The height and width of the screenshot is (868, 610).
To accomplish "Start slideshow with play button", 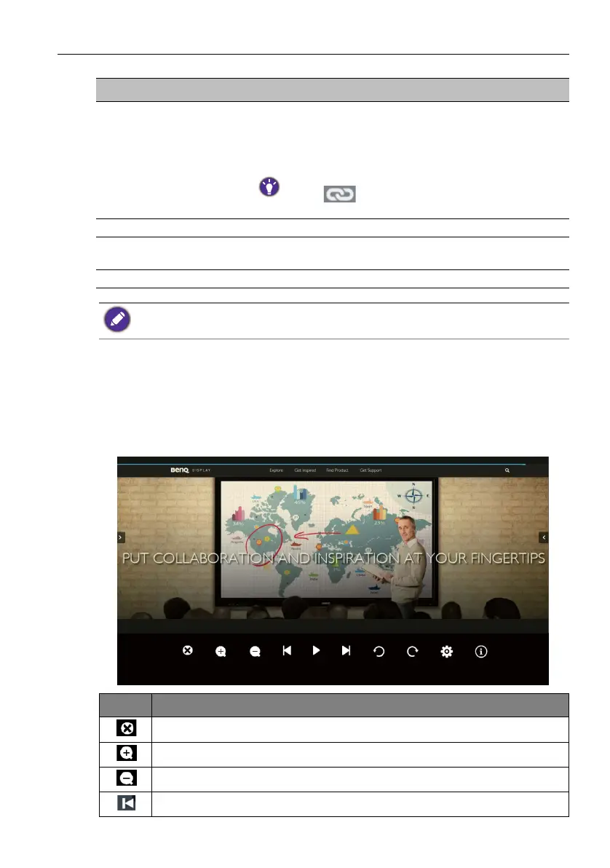I will (316, 650).
